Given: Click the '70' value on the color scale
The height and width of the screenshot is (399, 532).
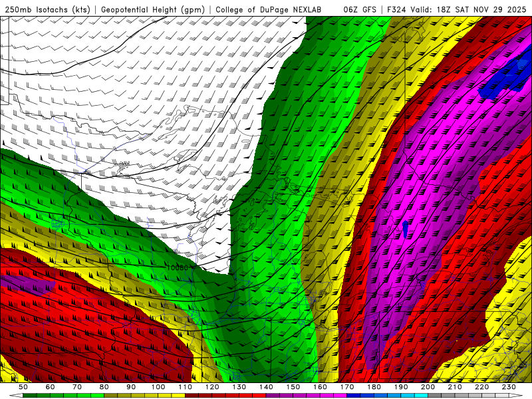Looking at the screenshot, I should coord(77,387).
